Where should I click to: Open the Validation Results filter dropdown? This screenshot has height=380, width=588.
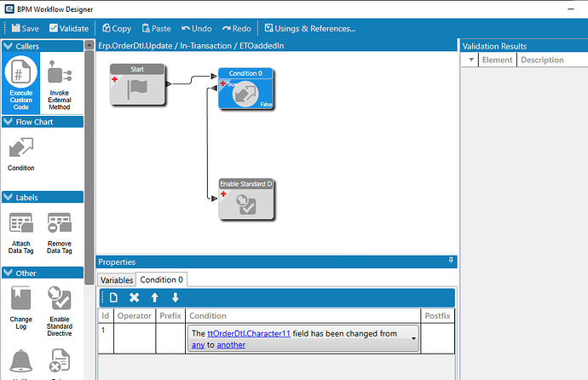(471, 60)
